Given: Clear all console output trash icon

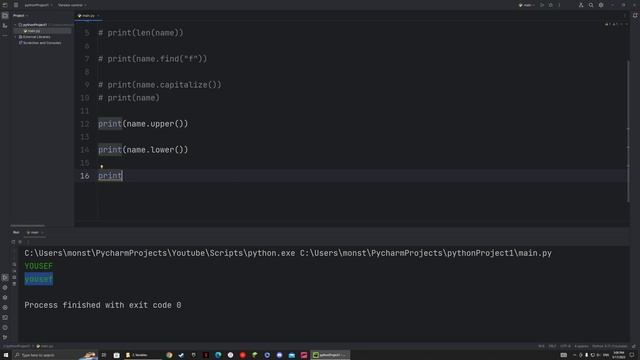Looking at the screenshot, I should click(14, 284).
